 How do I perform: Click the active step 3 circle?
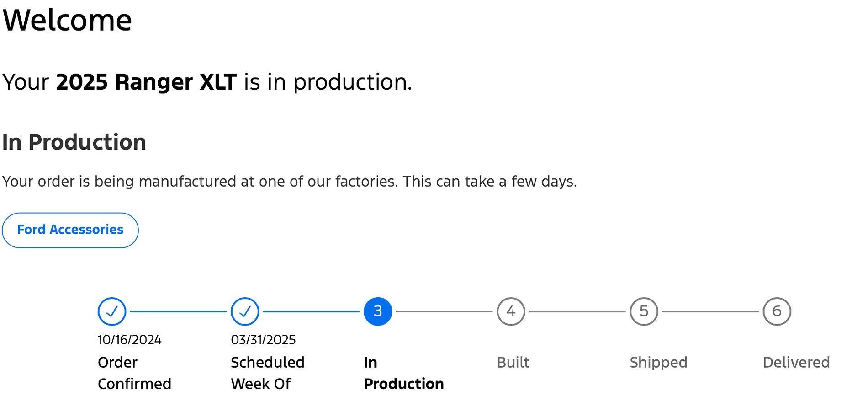click(x=378, y=311)
